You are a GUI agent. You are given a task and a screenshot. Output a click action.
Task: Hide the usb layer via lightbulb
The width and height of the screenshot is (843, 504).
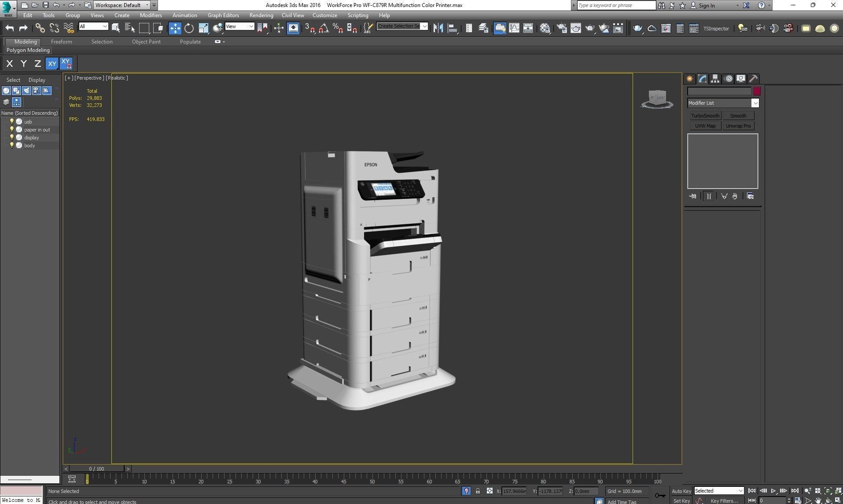[12, 121]
